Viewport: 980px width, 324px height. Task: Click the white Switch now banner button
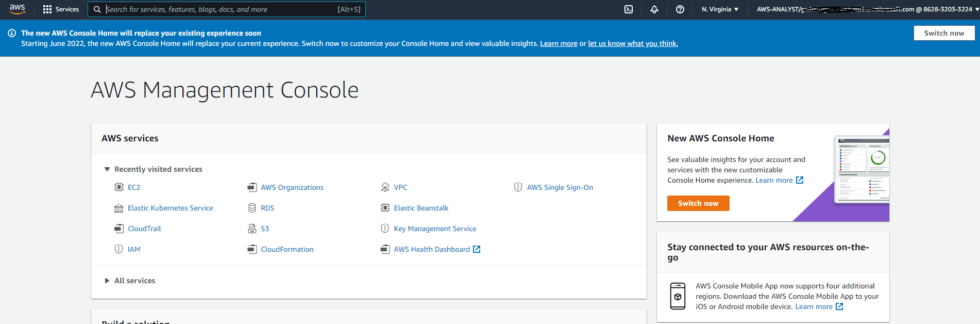point(944,33)
